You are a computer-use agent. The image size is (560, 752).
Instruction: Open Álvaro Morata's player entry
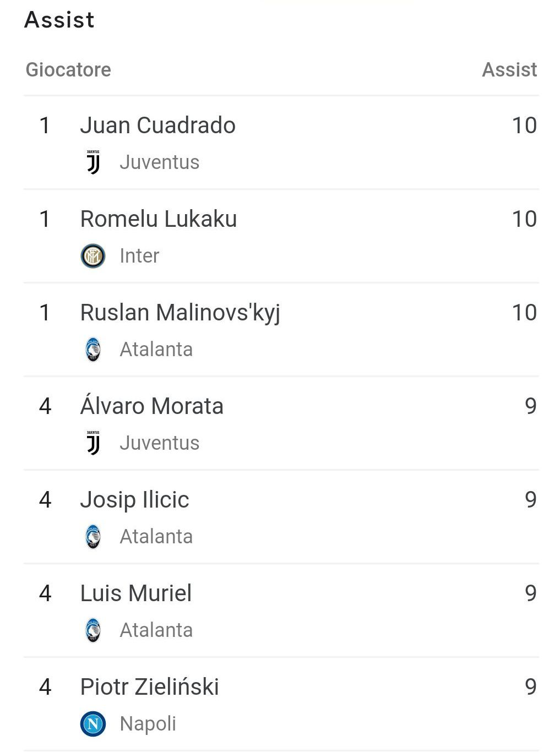[x=151, y=406]
